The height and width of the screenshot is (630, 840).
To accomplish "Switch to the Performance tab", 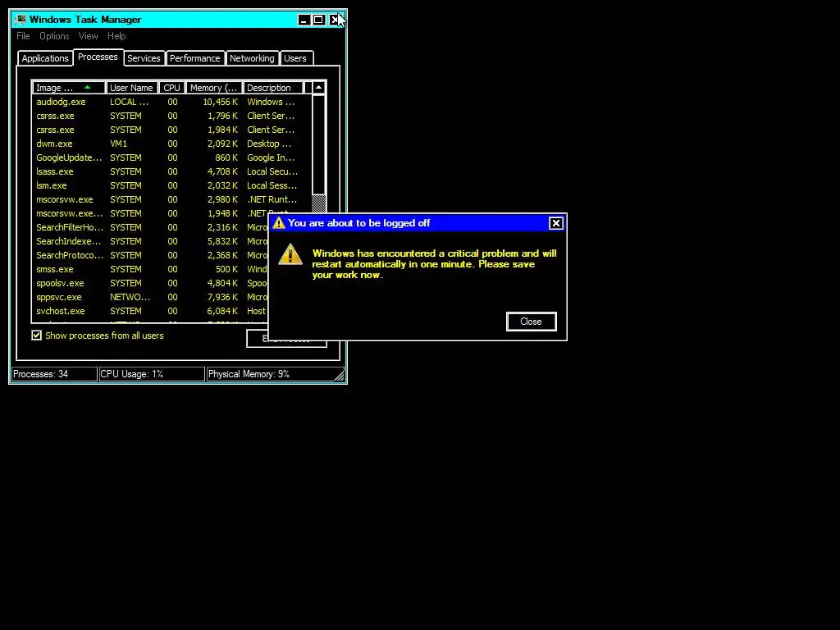I will [x=195, y=58].
